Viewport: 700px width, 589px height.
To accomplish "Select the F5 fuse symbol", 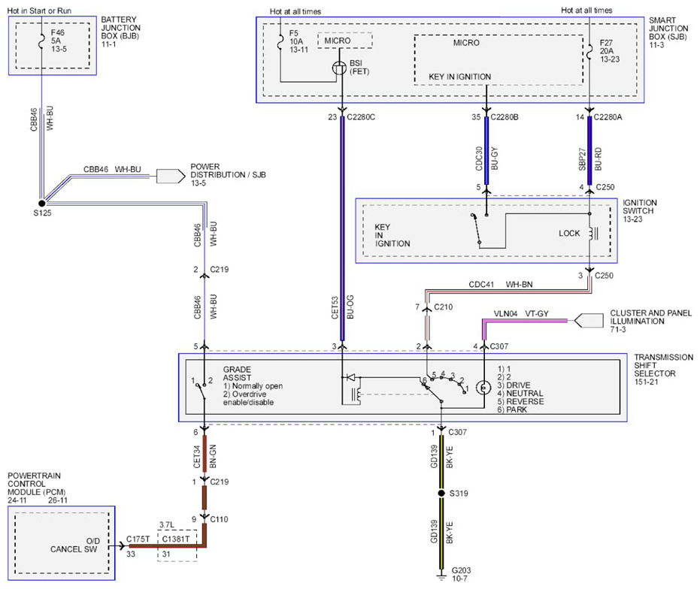I will [280, 42].
